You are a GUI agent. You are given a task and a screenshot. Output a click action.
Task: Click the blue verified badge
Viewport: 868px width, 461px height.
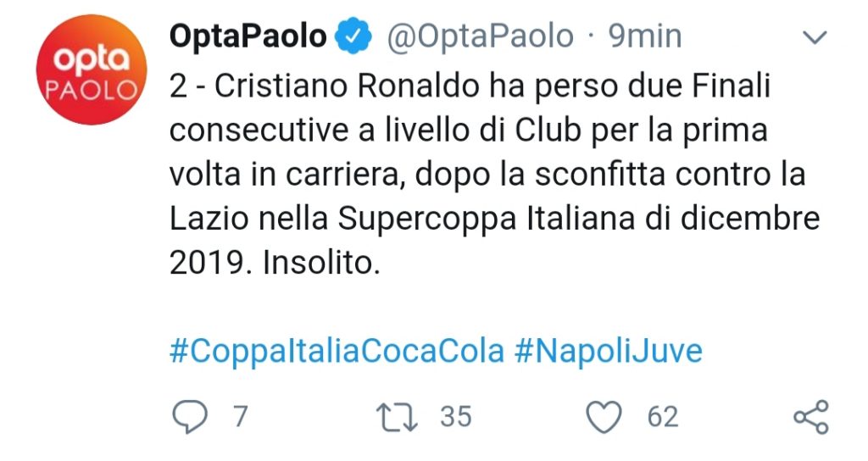(x=353, y=36)
